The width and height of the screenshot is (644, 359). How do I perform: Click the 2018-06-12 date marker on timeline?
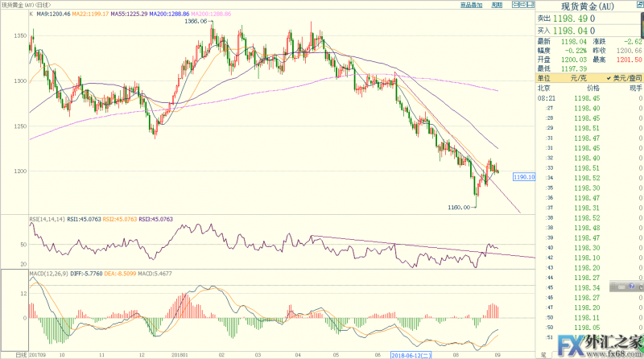(412, 354)
